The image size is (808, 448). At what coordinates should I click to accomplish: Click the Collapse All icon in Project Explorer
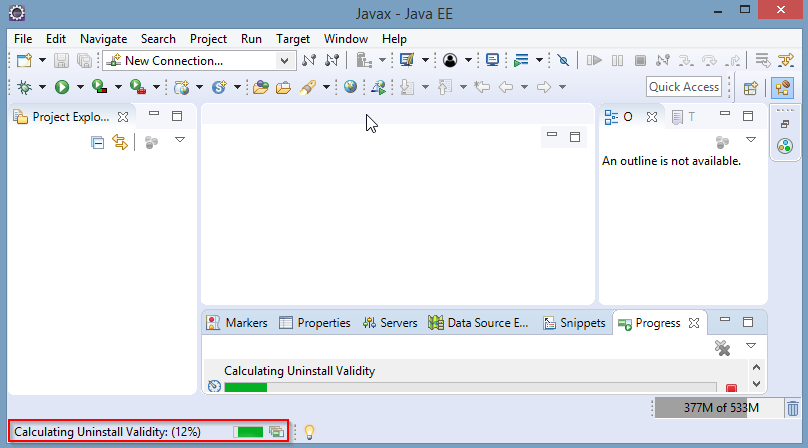pyautogui.click(x=97, y=143)
